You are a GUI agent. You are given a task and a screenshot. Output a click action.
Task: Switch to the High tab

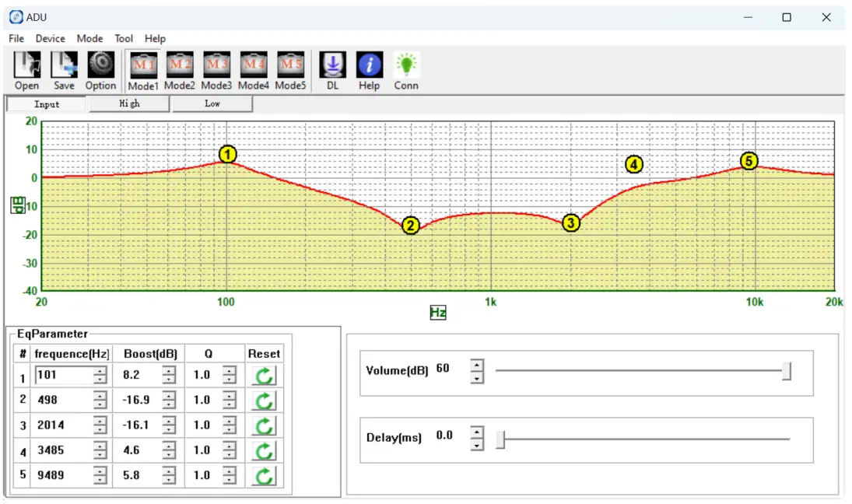click(x=129, y=103)
